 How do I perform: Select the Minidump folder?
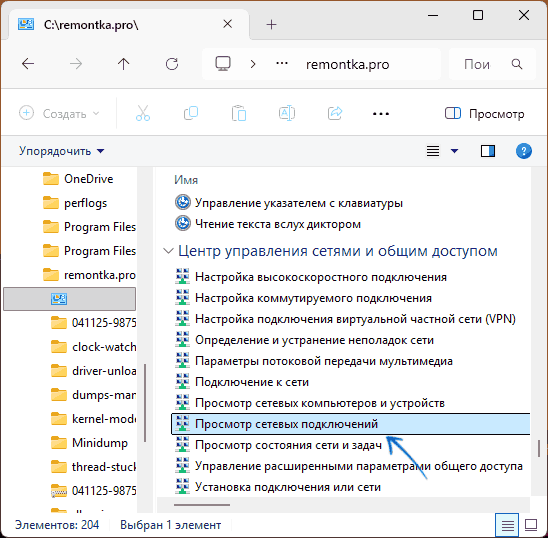point(89,443)
